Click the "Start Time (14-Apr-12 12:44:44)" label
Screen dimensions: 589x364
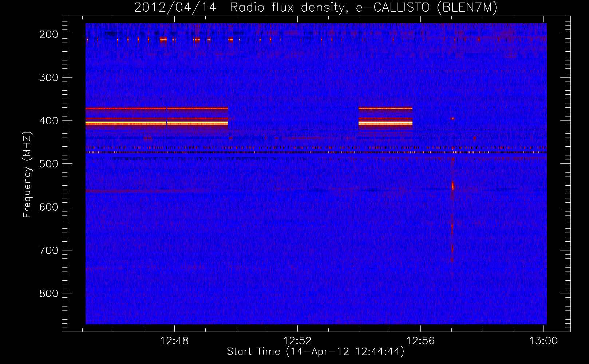(x=316, y=352)
